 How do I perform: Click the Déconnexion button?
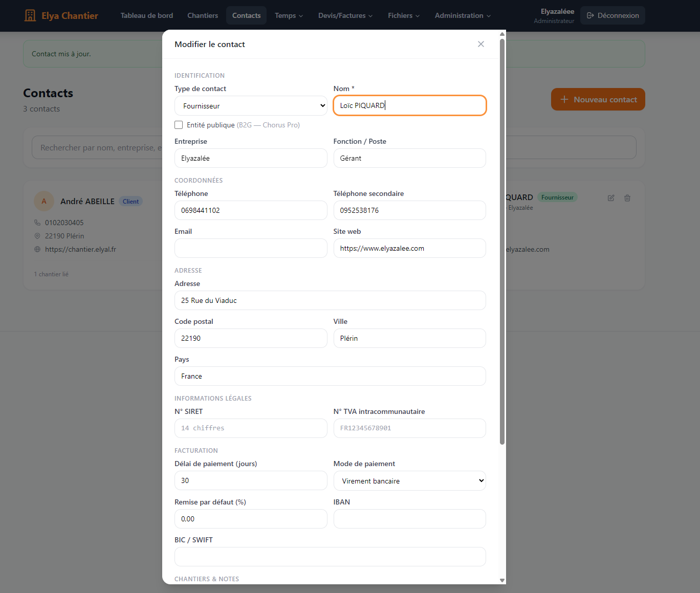coord(612,15)
